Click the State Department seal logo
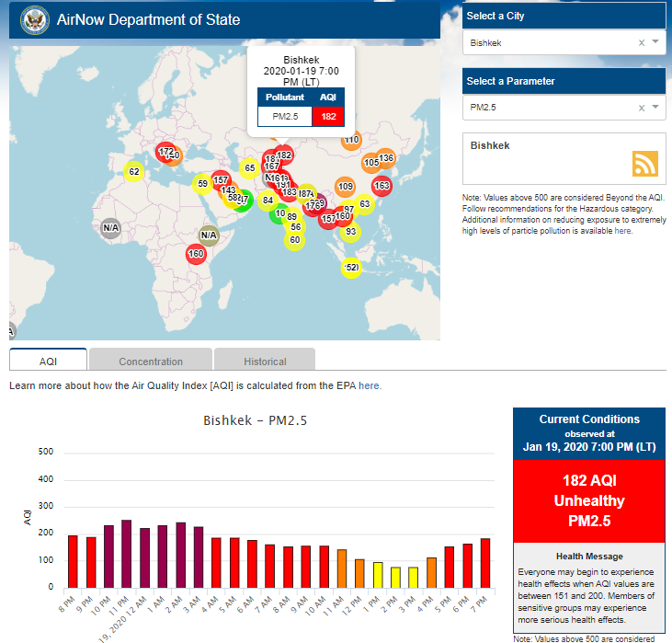This screenshot has height=643, width=672. [34, 20]
